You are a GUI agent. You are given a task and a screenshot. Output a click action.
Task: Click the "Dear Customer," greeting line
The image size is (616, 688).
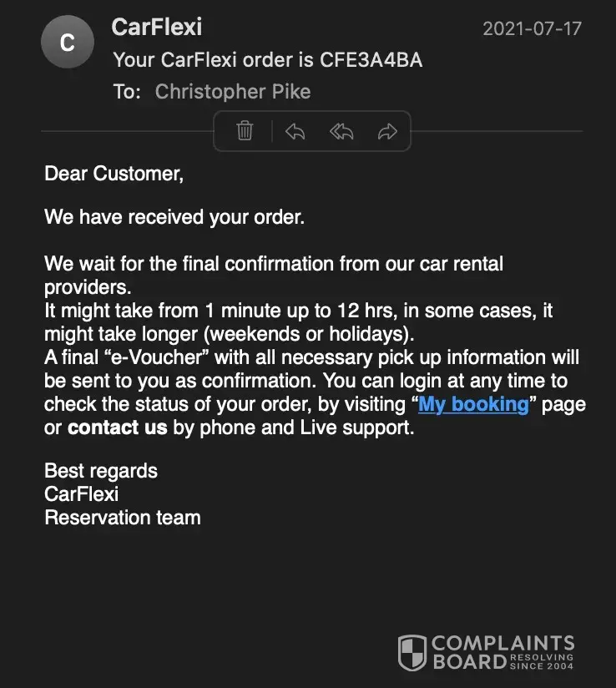point(114,174)
